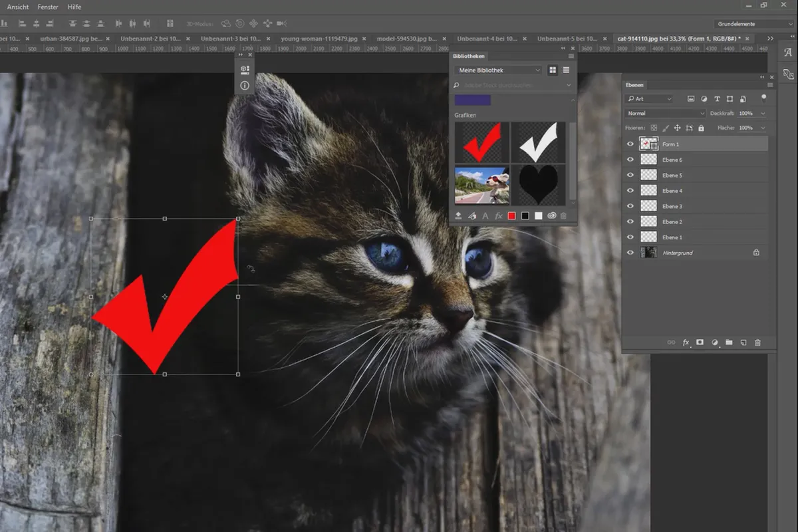798x532 pixels.
Task: Filter layers by adjustment layer icon
Action: point(704,98)
